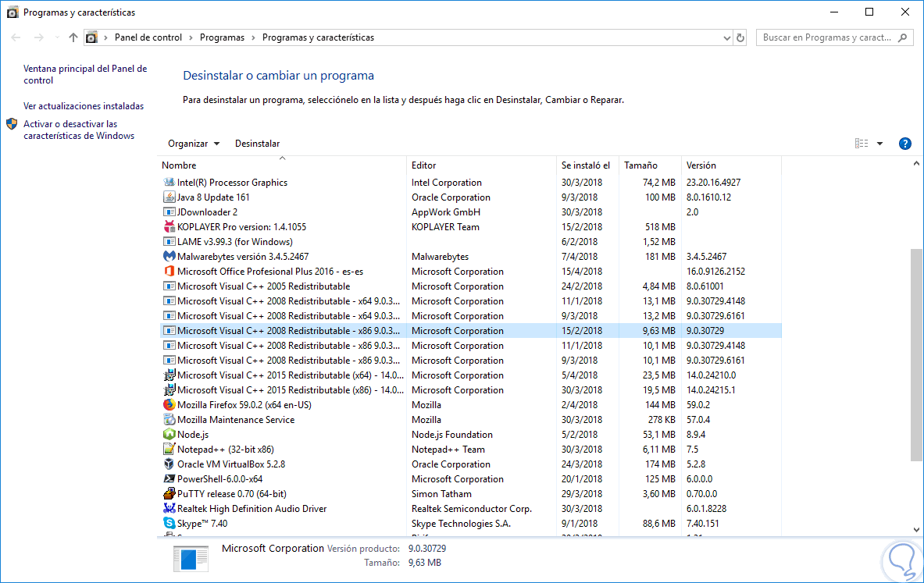Open the Organizar dropdown menu
Viewport: 924px width, 583px height.
point(194,144)
